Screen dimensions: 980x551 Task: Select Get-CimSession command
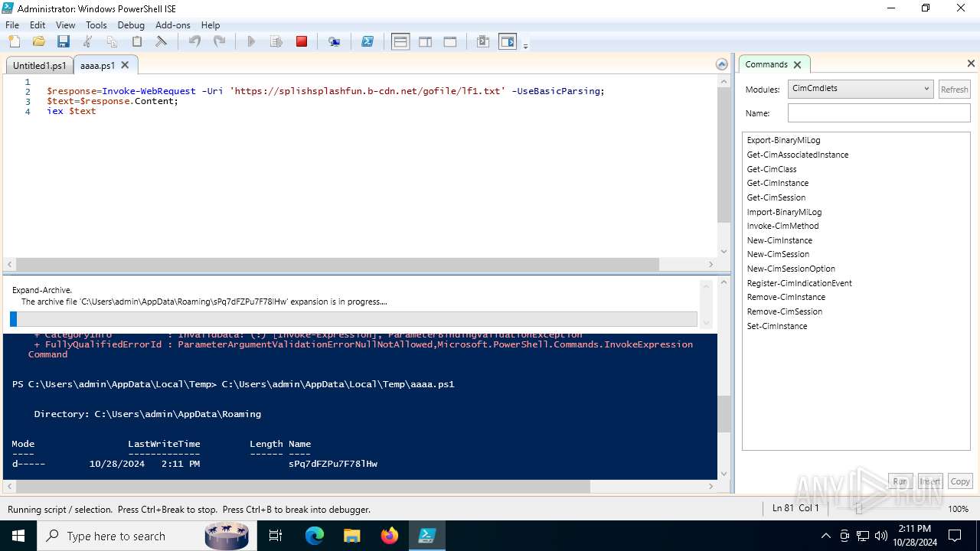click(776, 197)
